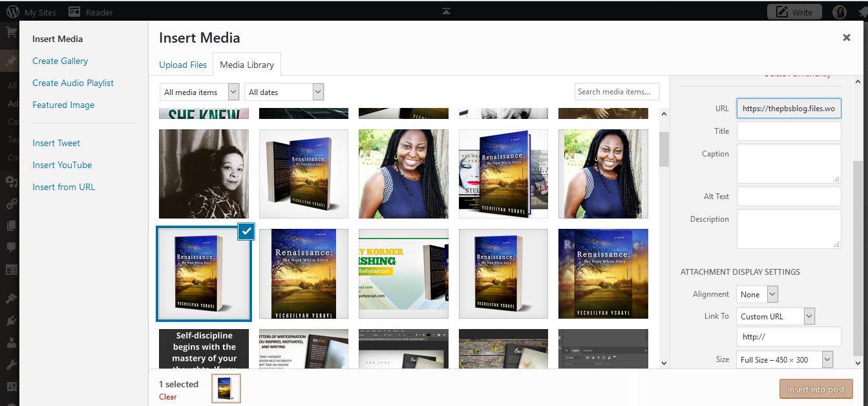
Task: Switch to the Upload Files tab
Action: coord(183,65)
